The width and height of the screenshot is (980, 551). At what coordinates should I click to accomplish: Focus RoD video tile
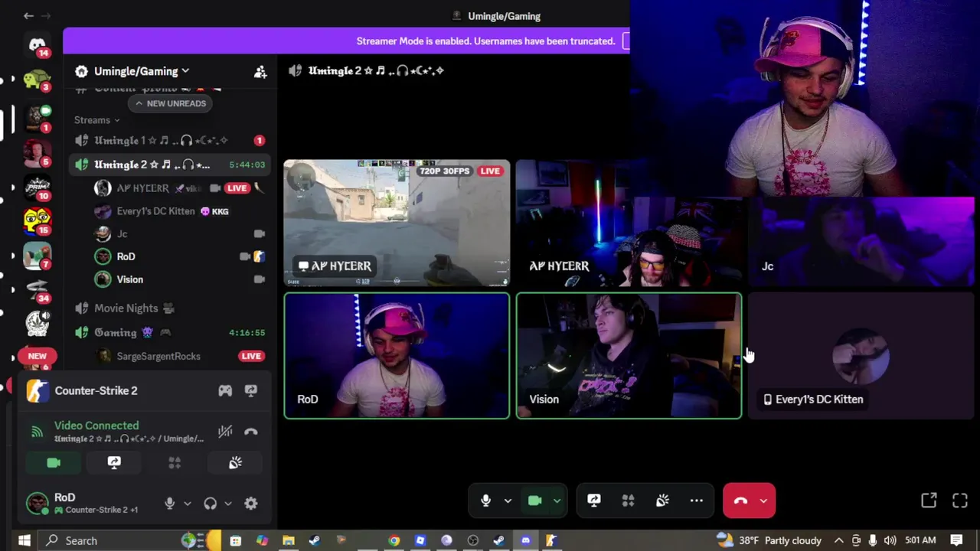pos(397,356)
